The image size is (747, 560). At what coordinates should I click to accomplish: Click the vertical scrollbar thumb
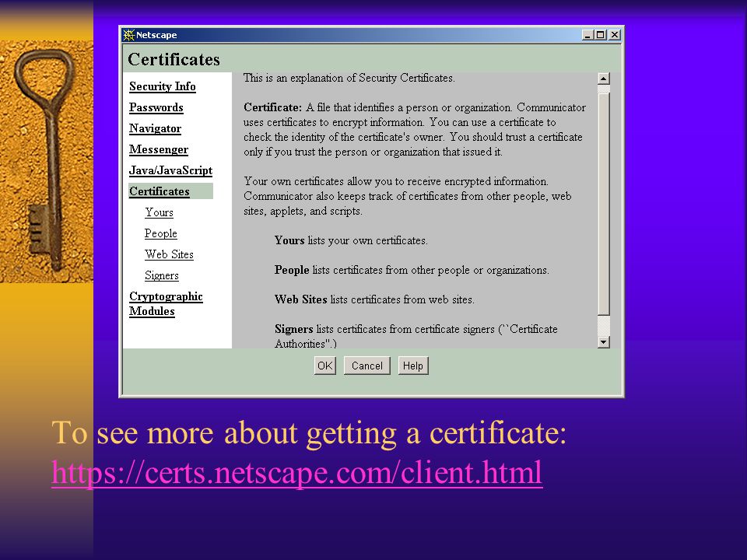pos(604,204)
